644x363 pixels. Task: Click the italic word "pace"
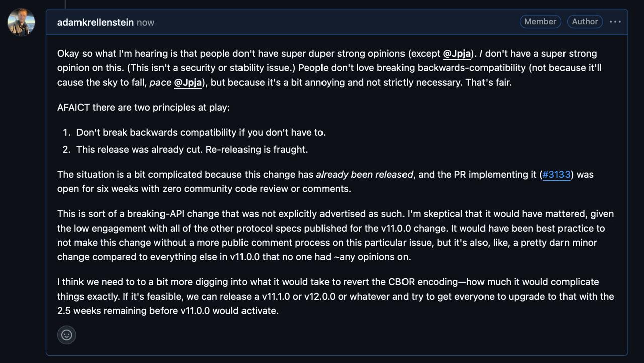[160, 82]
